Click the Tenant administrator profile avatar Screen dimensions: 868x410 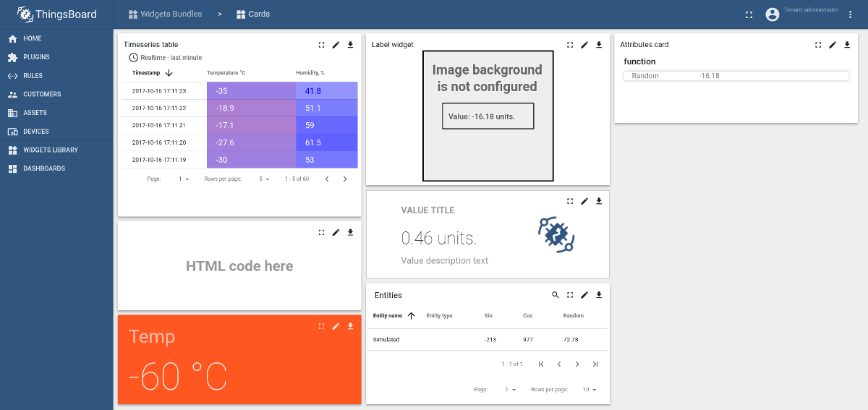click(x=772, y=14)
